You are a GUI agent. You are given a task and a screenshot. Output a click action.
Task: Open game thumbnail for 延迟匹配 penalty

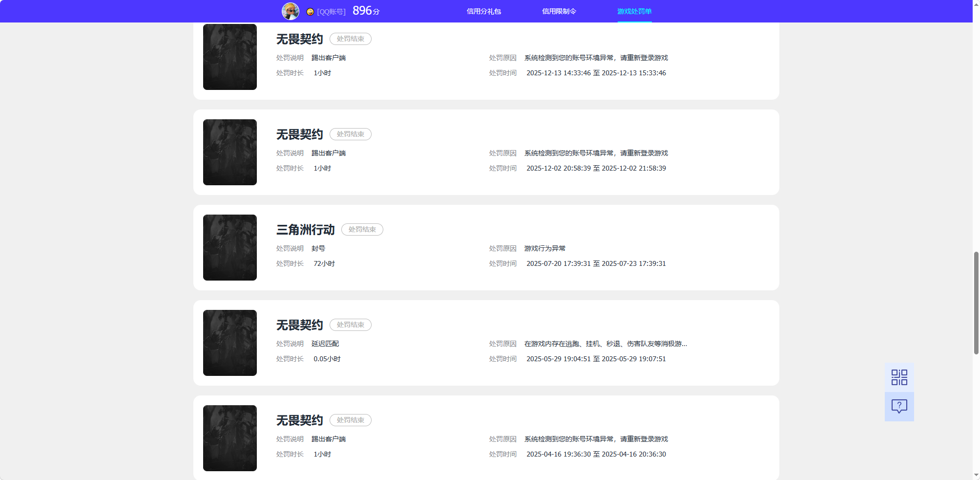[230, 343]
